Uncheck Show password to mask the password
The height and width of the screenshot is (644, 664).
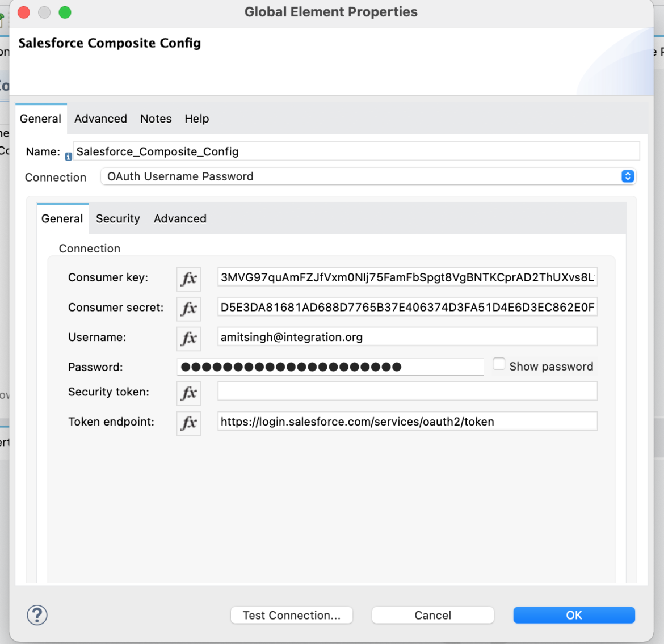498,364
